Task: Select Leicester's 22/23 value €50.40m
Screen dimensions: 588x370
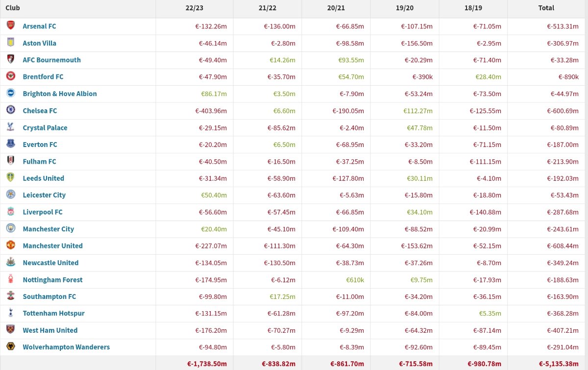Action: coord(214,195)
